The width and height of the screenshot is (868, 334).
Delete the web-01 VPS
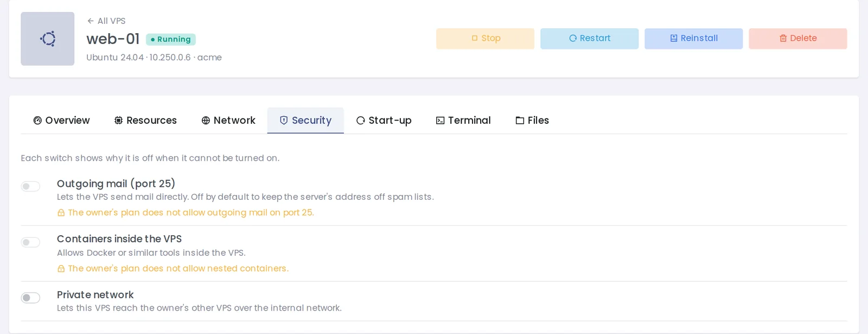pyautogui.click(x=797, y=39)
